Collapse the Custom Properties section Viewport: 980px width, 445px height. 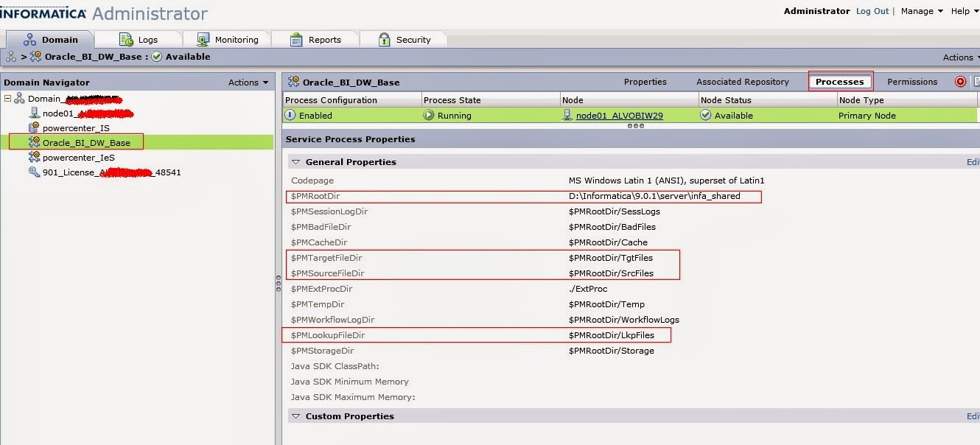coord(295,416)
